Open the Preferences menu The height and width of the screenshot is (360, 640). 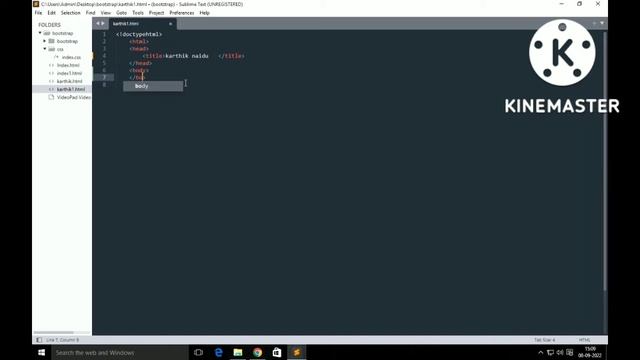[x=182, y=13]
